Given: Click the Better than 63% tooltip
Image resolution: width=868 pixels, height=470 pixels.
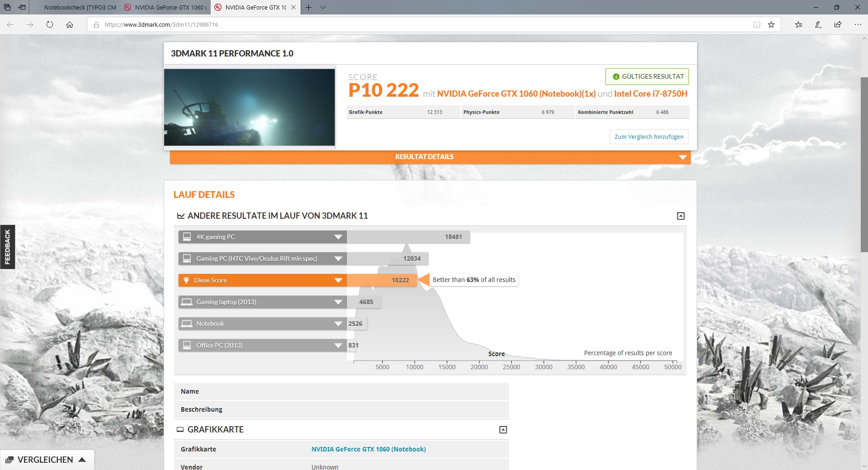Looking at the screenshot, I should [x=474, y=280].
